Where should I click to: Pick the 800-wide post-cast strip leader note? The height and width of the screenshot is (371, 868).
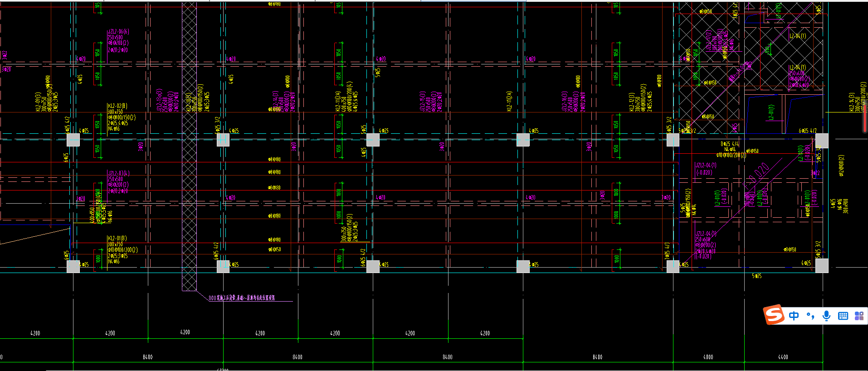point(242,298)
